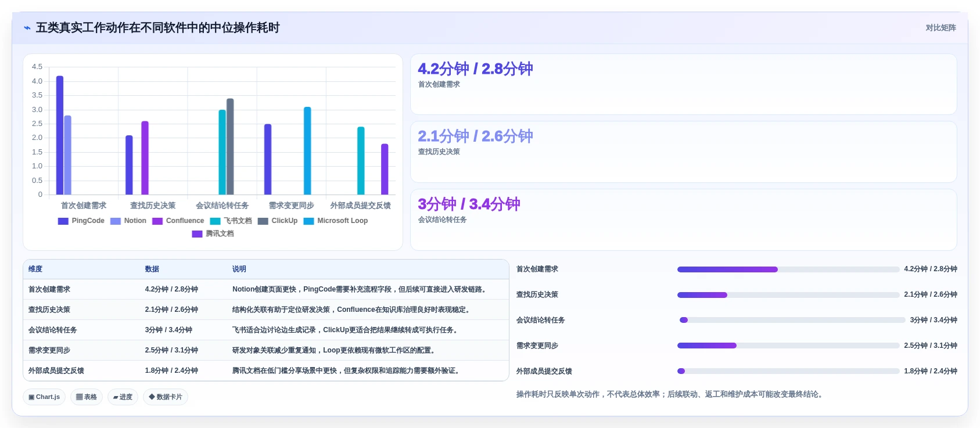
Task: Click the blue icon beside the dashboard title
Action: (27, 28)
